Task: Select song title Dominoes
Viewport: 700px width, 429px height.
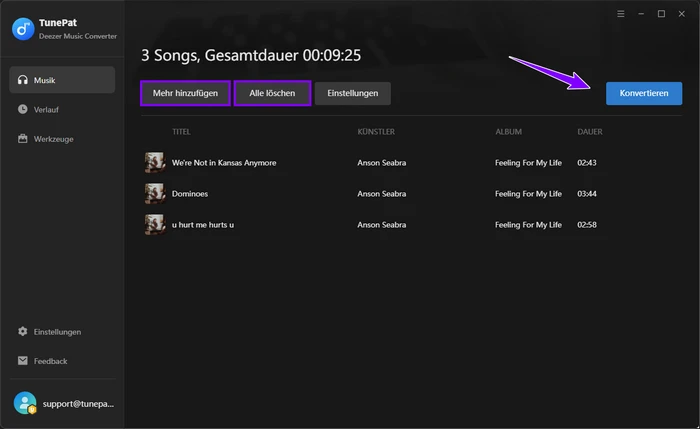Action: pos(190,194)
